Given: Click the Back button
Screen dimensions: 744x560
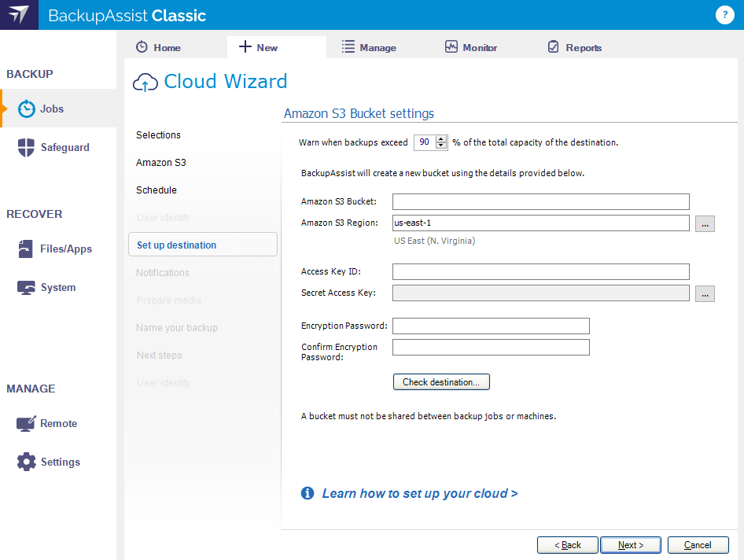Looking at the screenshot, I should point(568,545).
